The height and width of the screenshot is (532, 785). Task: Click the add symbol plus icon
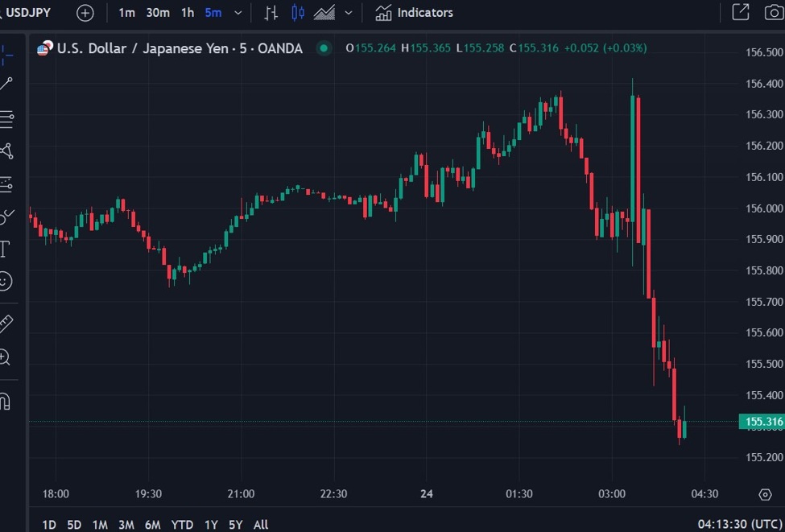click(x=85, y=13)
